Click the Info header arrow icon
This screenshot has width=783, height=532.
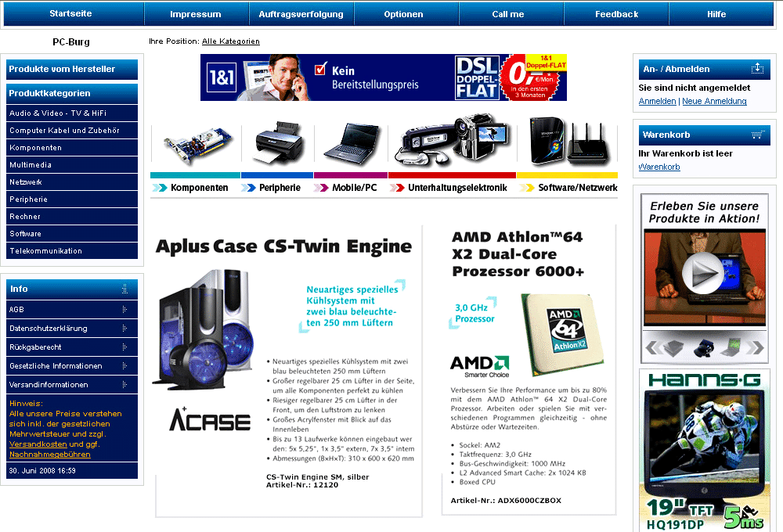pos(124,289)
